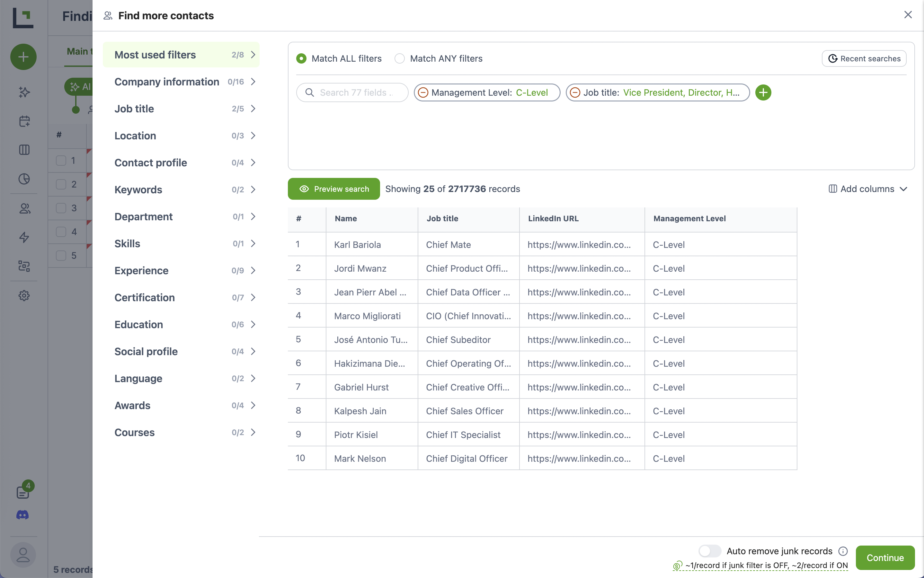Open Courses filter category
Viewport: 924px width, 578px height.
tap(181, 432)
